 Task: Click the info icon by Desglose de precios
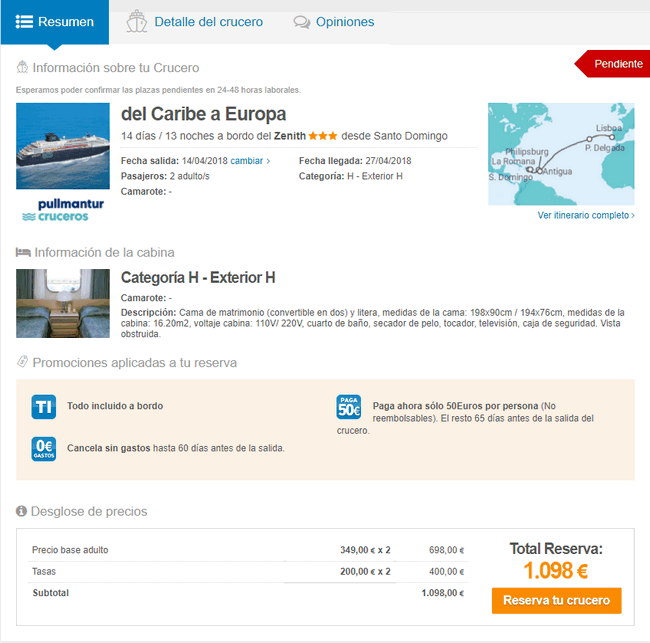pos(22,511)
